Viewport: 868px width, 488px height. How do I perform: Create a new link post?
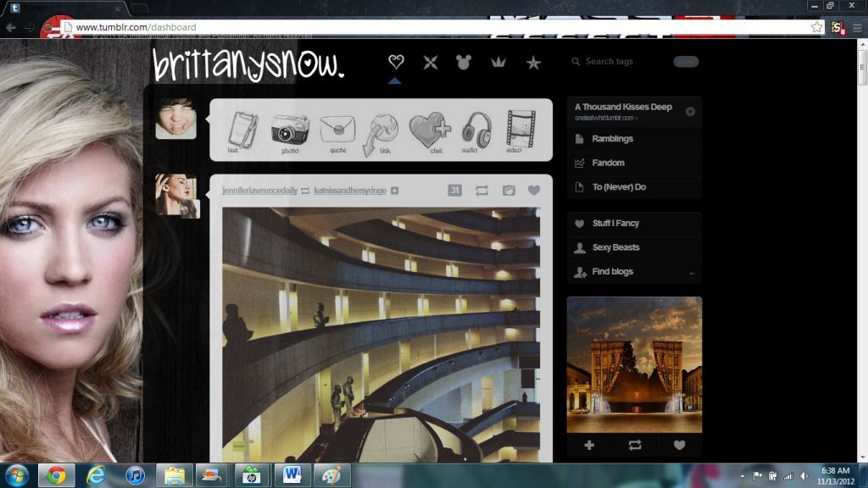point(382,134)
